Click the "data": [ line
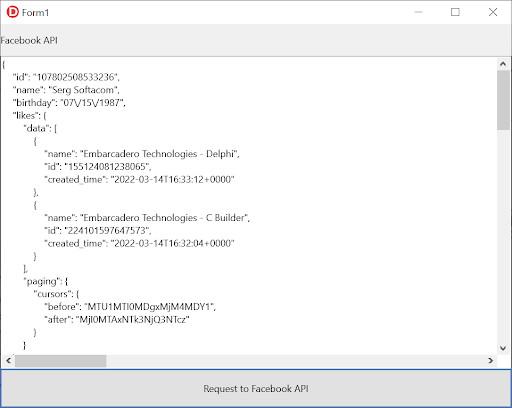 coord(40,128)
